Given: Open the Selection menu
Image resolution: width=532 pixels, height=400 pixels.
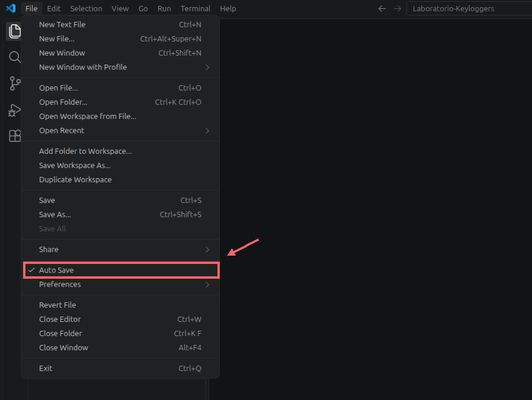Looking at the screenshot, I should [86, 8].
